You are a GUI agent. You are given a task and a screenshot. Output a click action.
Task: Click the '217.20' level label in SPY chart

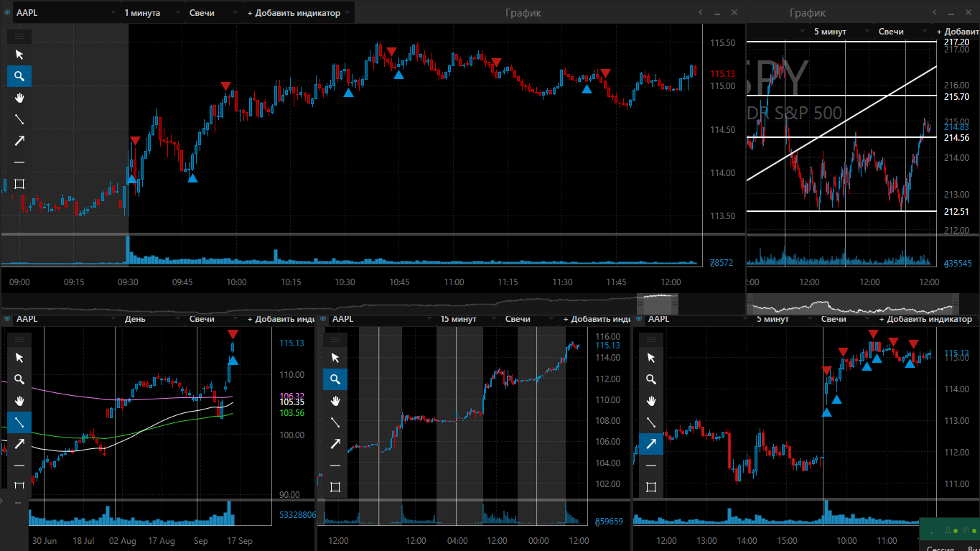(956, 42)
